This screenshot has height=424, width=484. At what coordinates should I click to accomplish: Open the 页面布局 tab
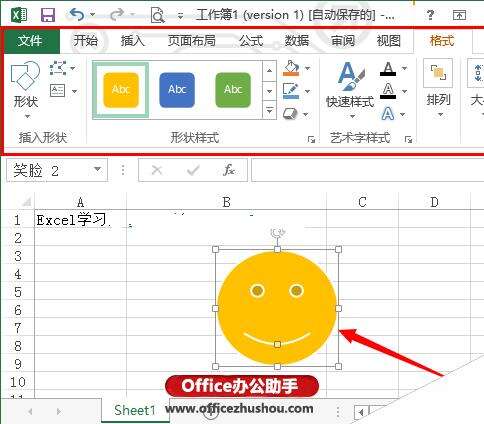[x=192, y=41]
